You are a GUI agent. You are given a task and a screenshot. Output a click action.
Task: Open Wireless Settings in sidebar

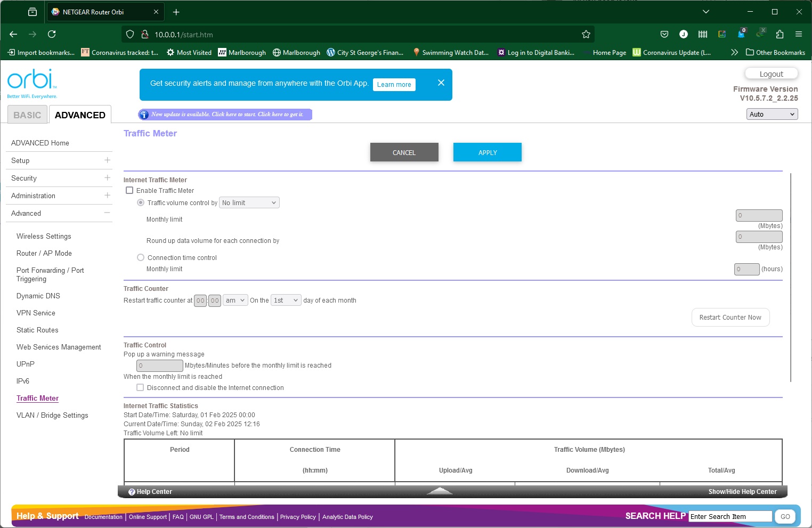44,236
